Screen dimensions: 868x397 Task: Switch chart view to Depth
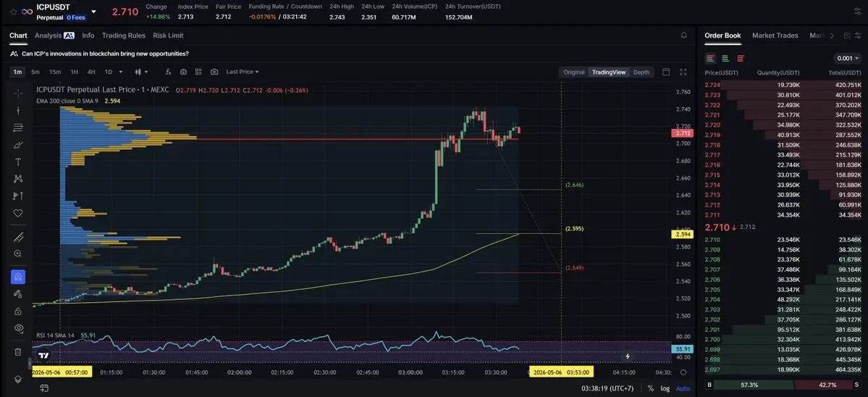pos(641,72)
